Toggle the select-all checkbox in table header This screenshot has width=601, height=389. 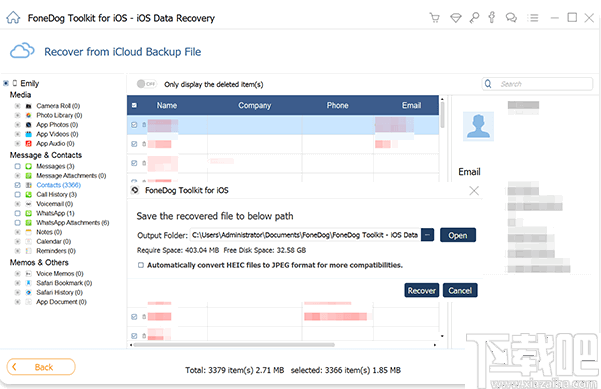(x=134, y=105)
